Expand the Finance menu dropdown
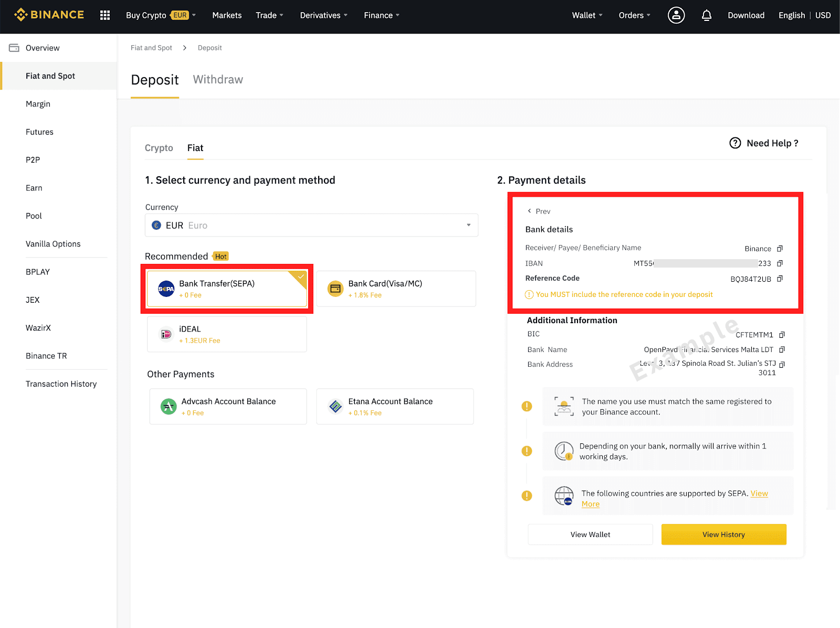Image resolution: width=840 pixels, height=628 pixels. click(x=382, y=15)
